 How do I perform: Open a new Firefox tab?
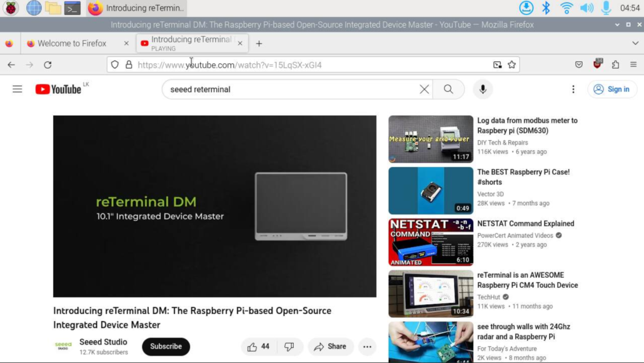tap(259, 43)
